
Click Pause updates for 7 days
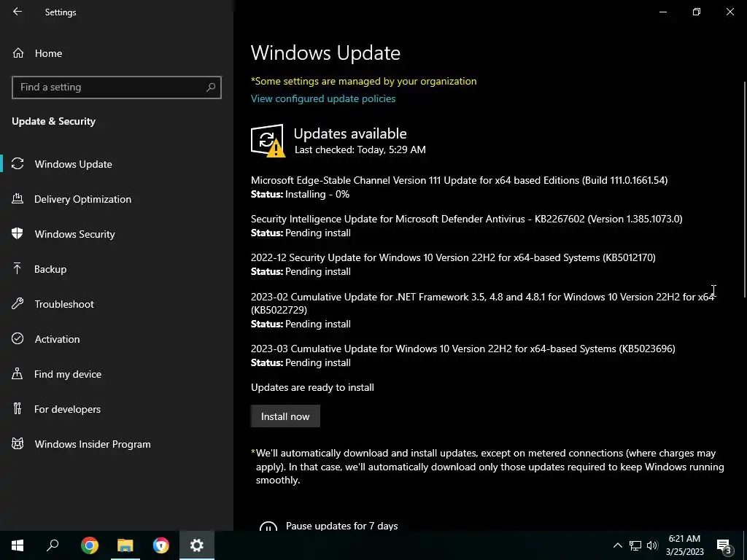click(x=341, y=526)
